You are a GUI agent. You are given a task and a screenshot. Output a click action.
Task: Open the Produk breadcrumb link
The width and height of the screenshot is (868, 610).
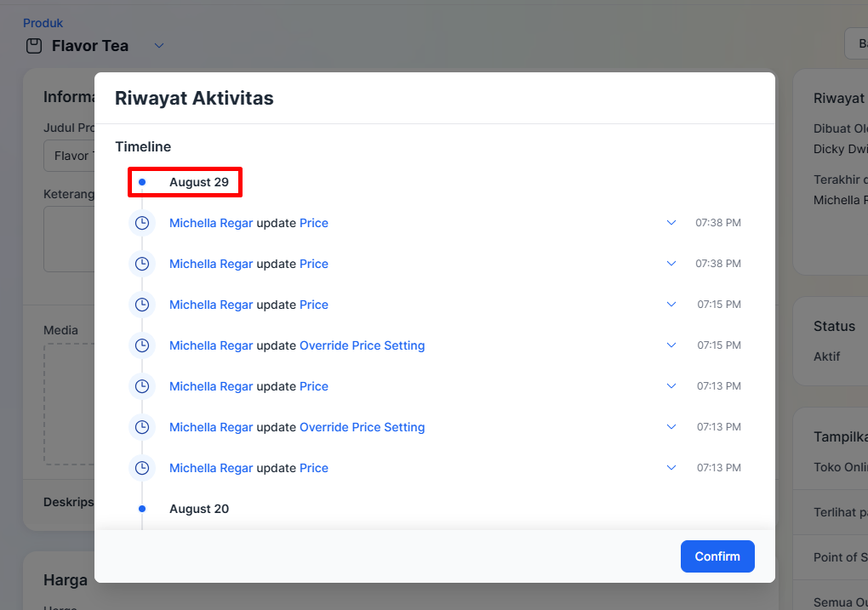coord(43,23)
